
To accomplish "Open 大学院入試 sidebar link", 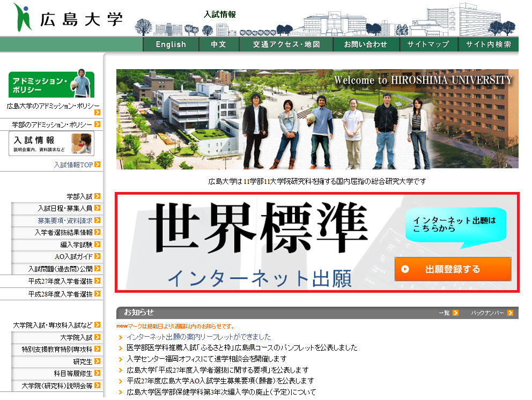I will pos(76,338).
